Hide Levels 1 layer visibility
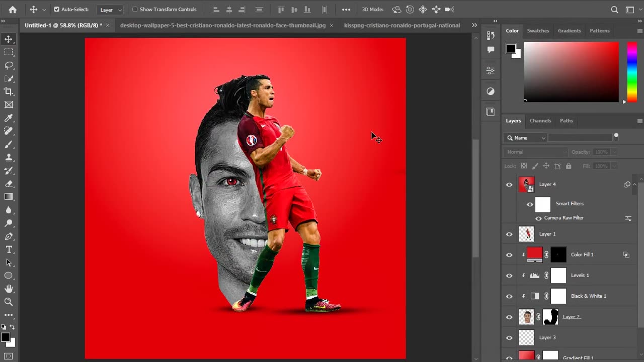 point(509,276)
